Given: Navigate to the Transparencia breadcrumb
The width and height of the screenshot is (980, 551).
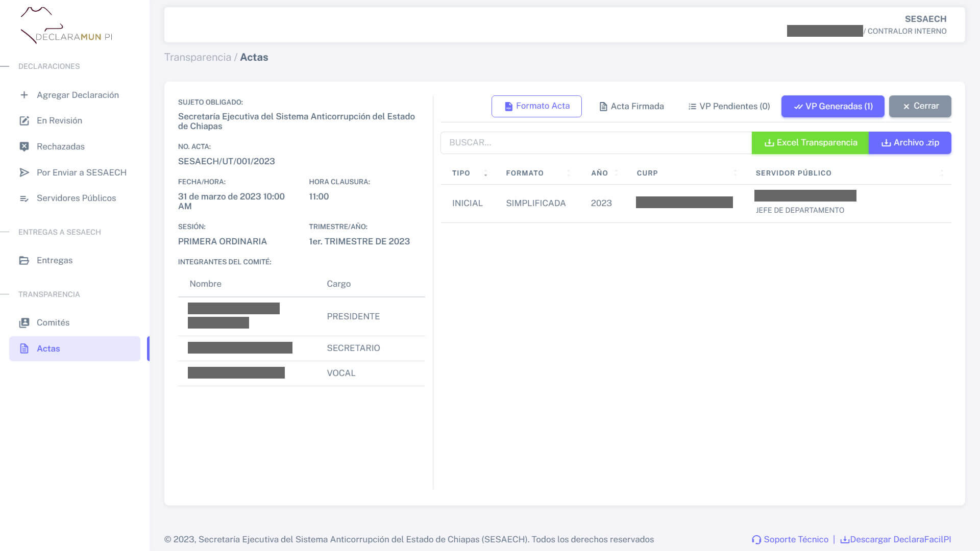Looking at the screenshot, I should (x=198, y=57).
